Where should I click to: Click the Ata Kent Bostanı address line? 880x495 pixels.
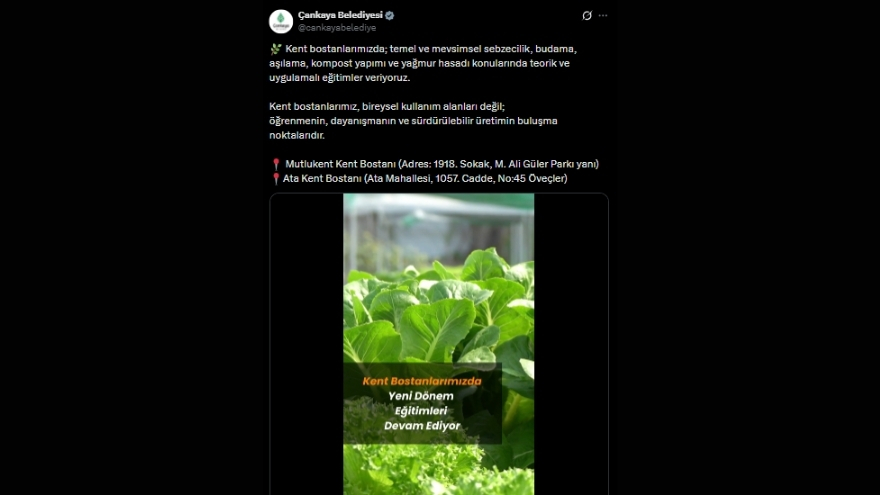(419, 178)
